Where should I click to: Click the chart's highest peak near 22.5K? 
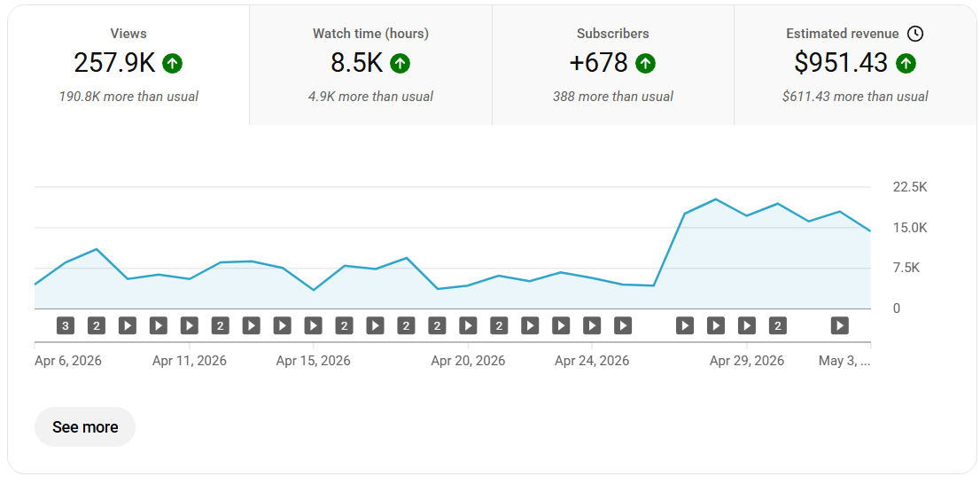pos(716,199)
